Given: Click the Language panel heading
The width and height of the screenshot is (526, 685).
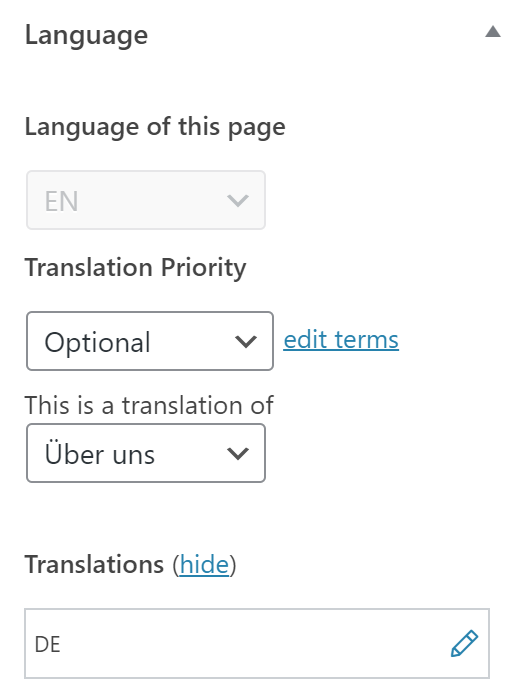Looking at the screenshot, I should click(x=87, y=35).
